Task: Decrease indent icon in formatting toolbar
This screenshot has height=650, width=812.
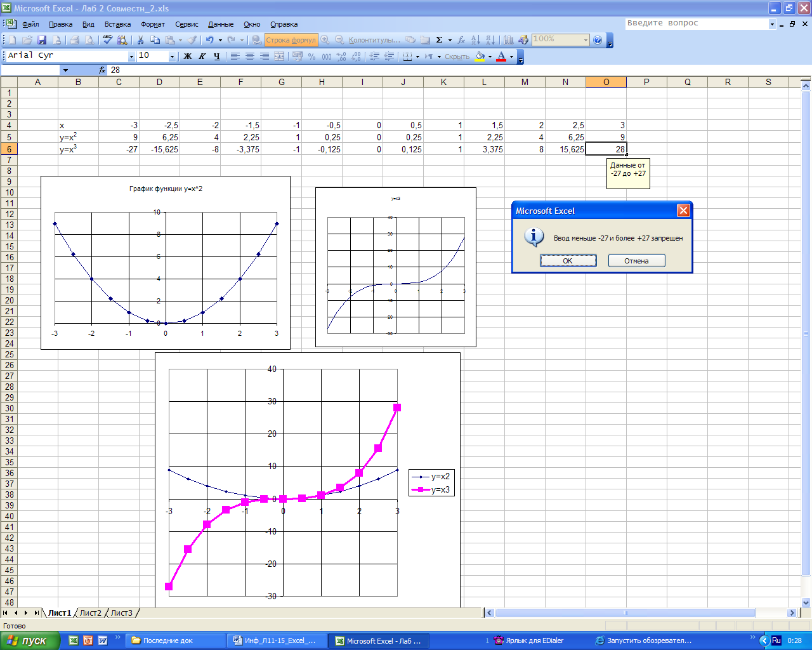Action: (374, 56)
